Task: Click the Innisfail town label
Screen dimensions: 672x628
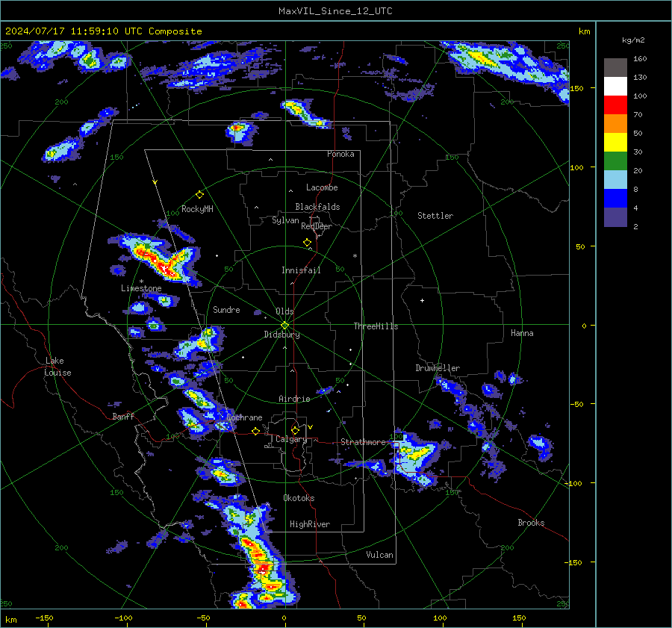Action: click(x=301, y=270)
